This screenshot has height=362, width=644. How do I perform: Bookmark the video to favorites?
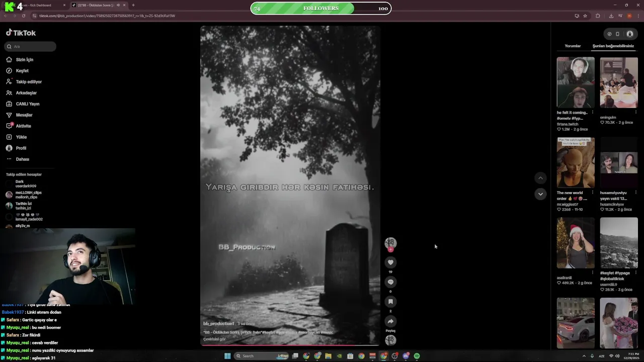point(390,302)
